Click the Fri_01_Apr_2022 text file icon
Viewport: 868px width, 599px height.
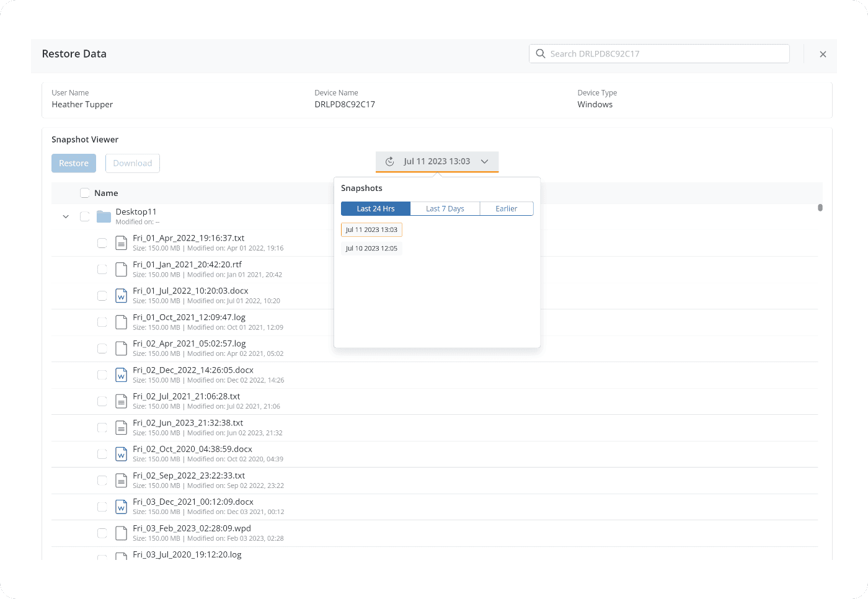[x=122, y=243]
